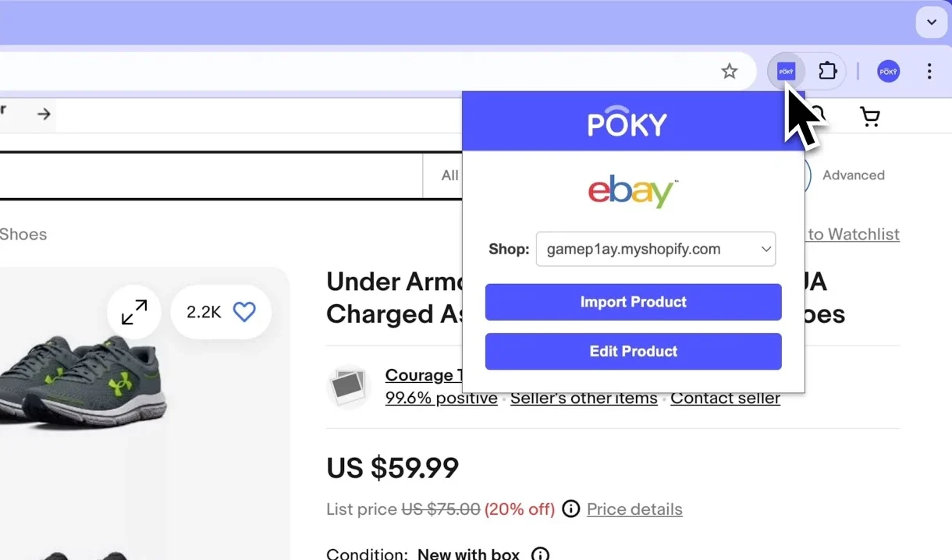The height and width of the screenshot is (560, 952).
Task: Click the circular POKY profile icon
Action: tap(888, 71)
